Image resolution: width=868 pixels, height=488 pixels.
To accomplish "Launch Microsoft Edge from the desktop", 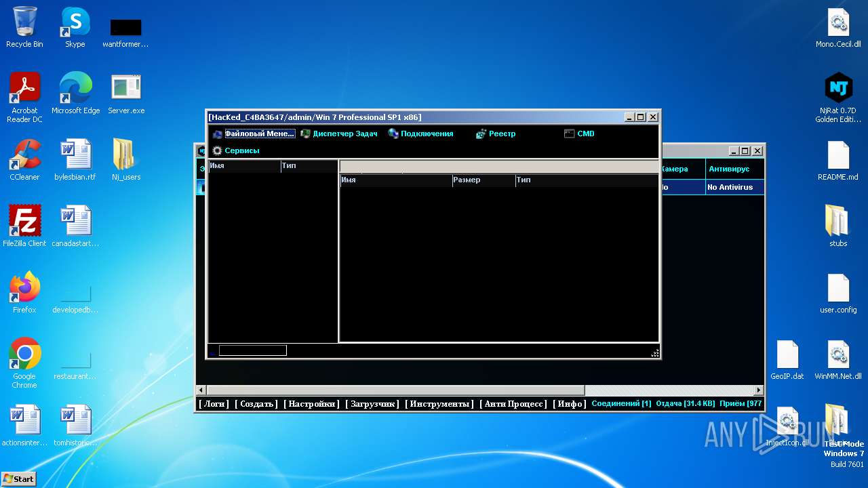I will (x=75, y=94).
